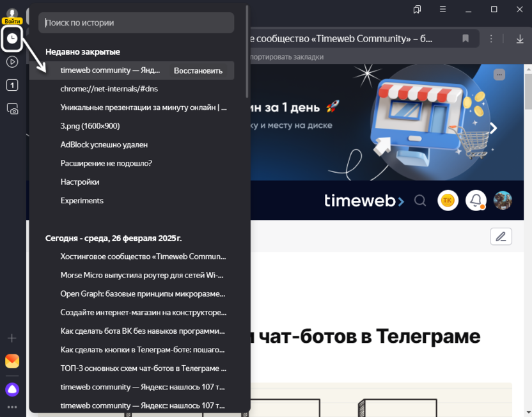This screenshot has width=532, height=417.
Task: Click the bookmark flag icon in address bar
Action: [x=465, y=38]
